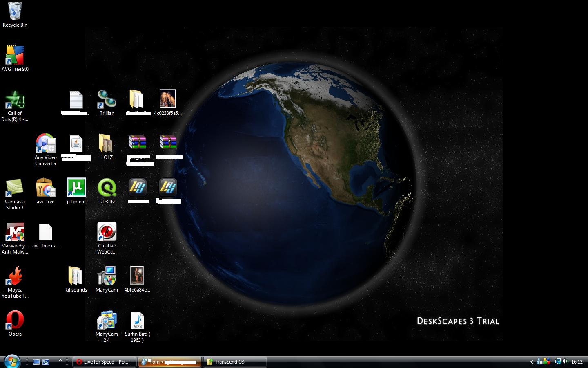Select the LOLZ folder icon
The image size is (588, 368).
(107, 144)
